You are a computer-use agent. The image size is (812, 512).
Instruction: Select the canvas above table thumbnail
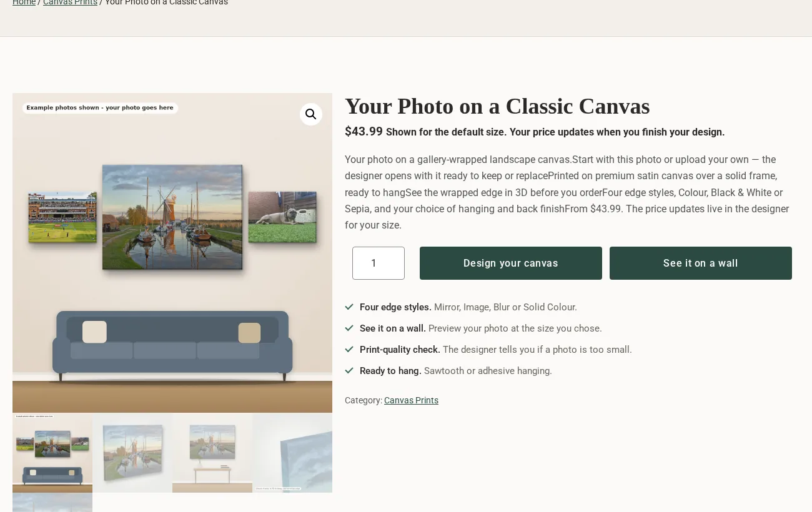click(212, 453)
